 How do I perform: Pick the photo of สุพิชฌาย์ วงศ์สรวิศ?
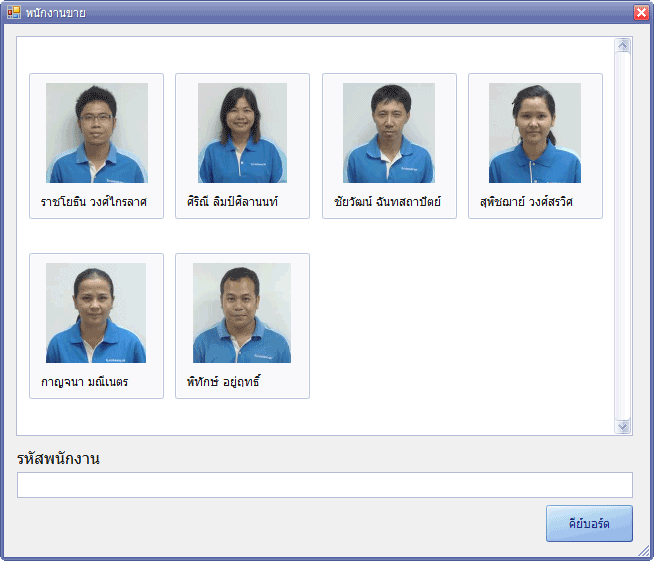point(535,133)
